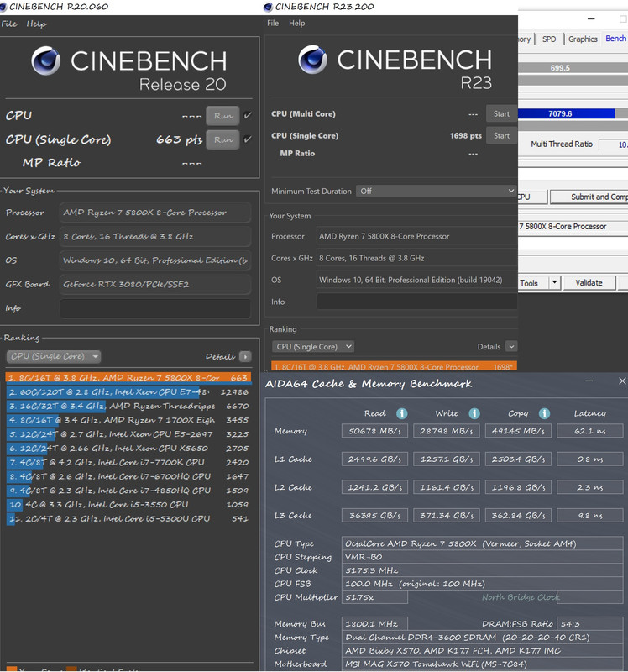Click the Cinebench R23 logo sphere icon
Viewport: 628px width, 672px height.
(312, 60)
